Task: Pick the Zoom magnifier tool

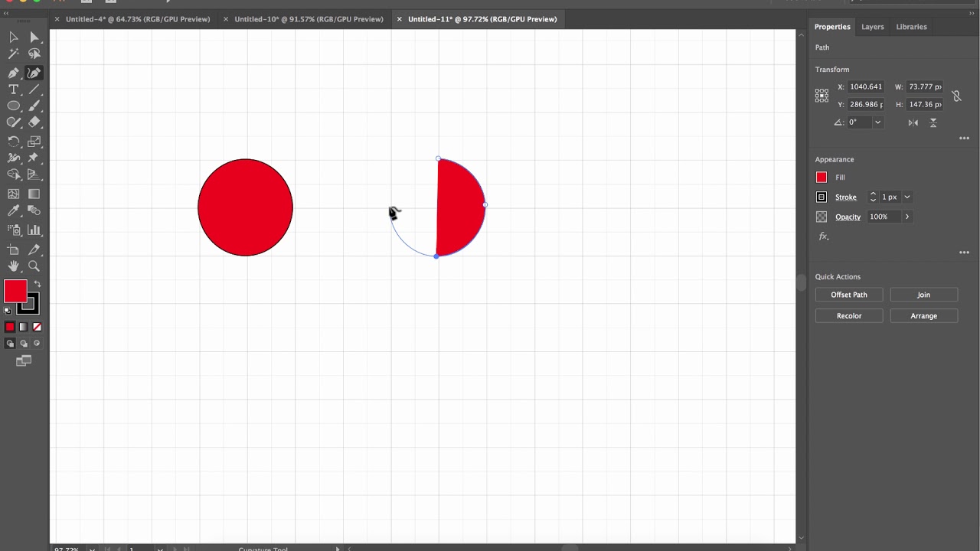Action: click(x=34, y=266)
